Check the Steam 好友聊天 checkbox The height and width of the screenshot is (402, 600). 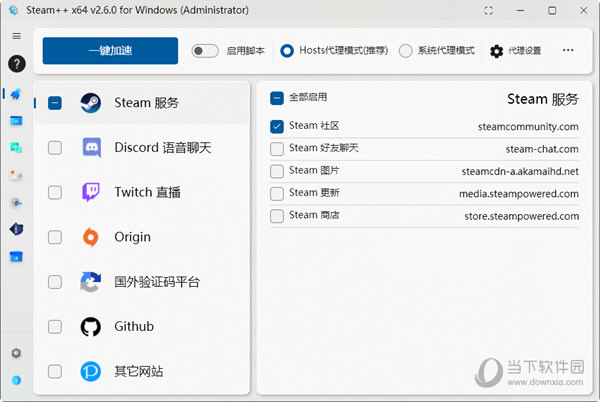pyautogui.click(x=277, y=149)
